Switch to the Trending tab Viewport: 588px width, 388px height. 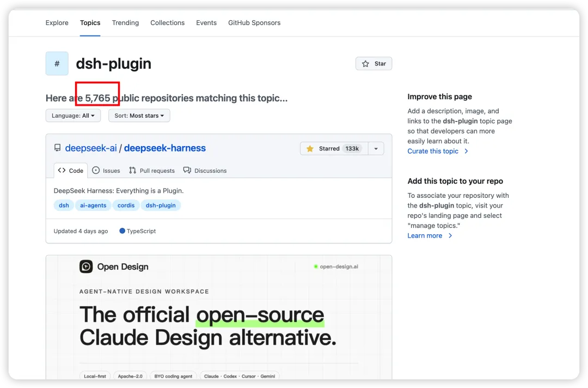(125, 22)
